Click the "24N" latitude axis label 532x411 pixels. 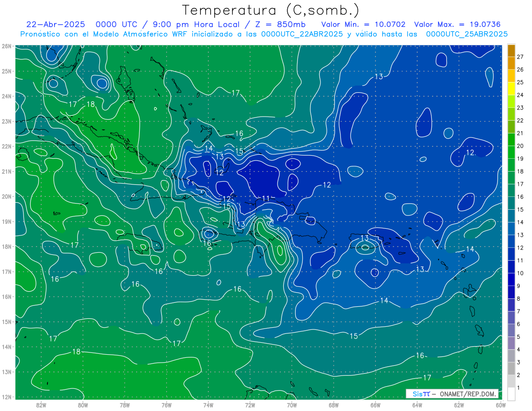point(7,96)
